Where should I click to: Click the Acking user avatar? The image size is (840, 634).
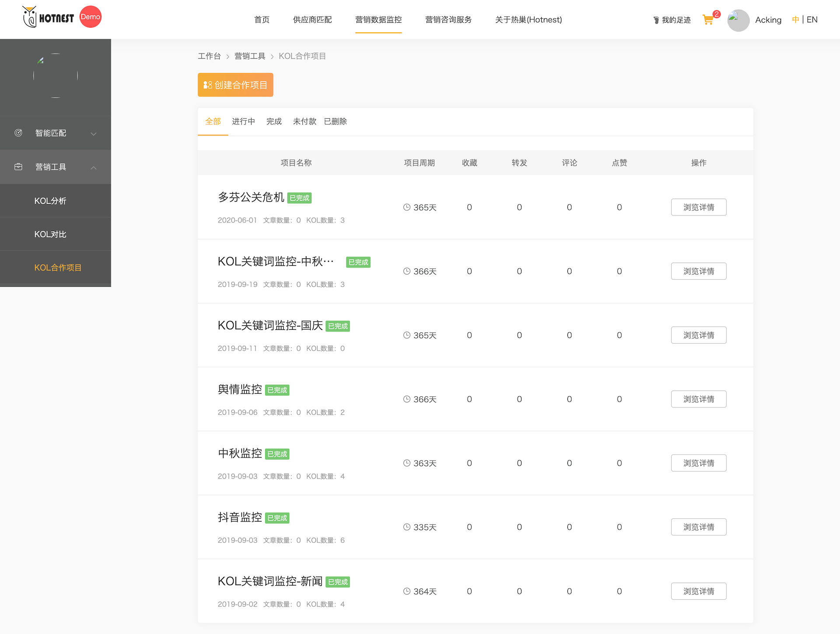click(x=738, y=20)
